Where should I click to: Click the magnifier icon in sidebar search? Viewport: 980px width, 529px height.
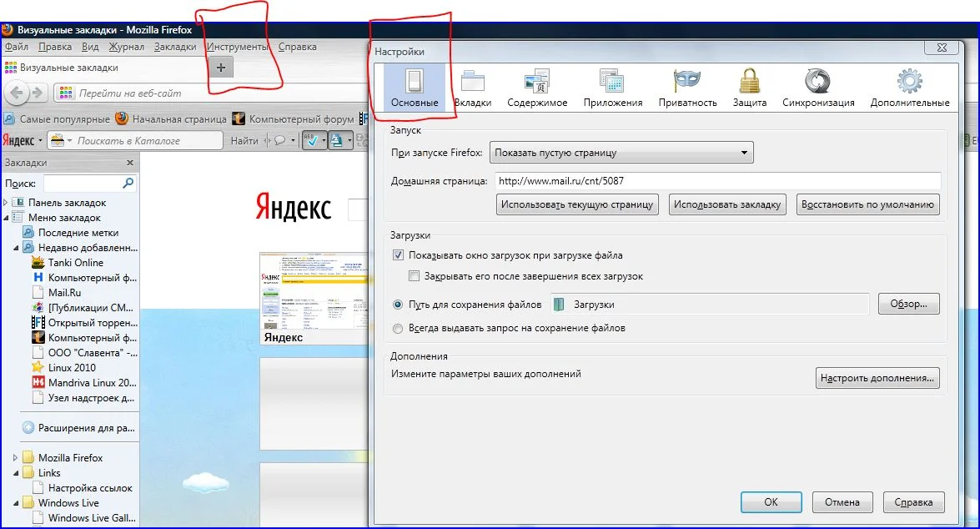(x=128, y=183)
